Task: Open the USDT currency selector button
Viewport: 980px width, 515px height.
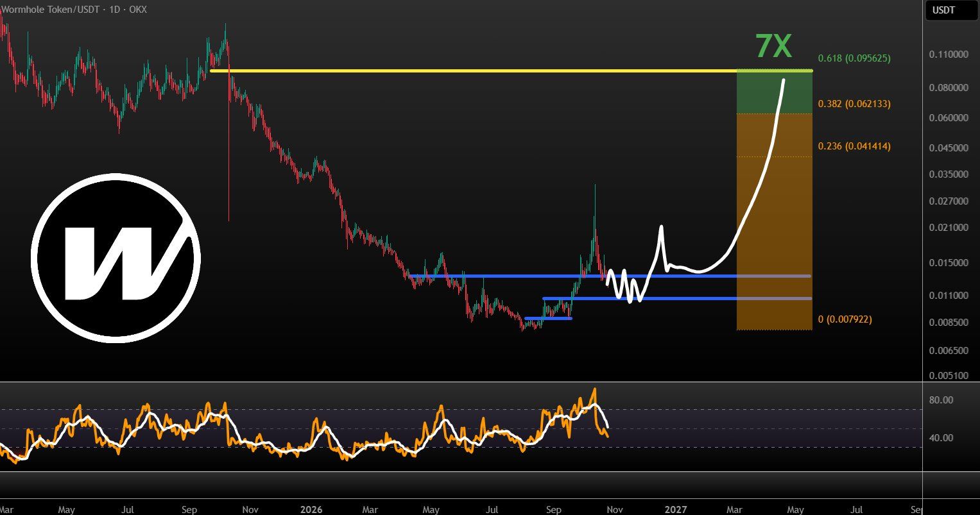Action: tap(950, 11)
